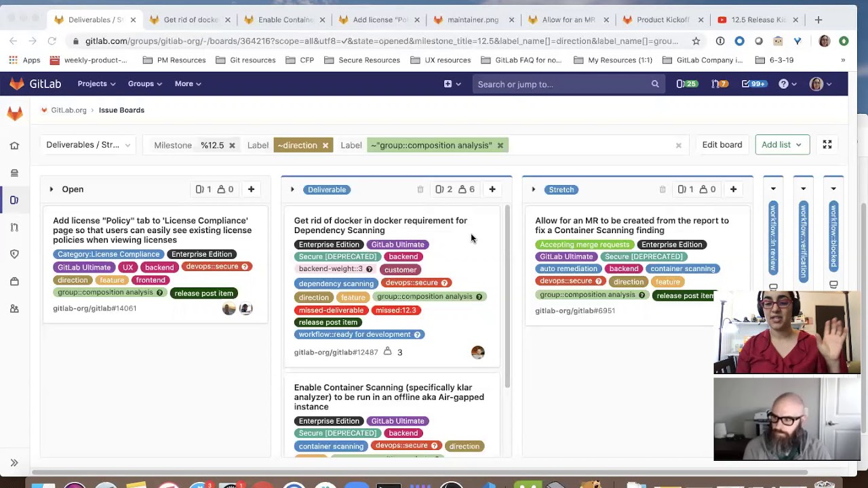Remove group::composition analysis label filter
This screenshot has width=868, height=488.
click(500, 145)
